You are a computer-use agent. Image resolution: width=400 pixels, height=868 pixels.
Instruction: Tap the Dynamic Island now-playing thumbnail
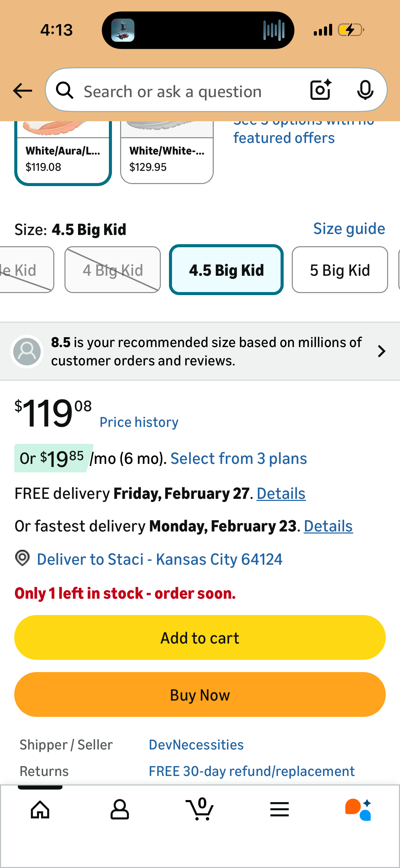tap(123, 30)
